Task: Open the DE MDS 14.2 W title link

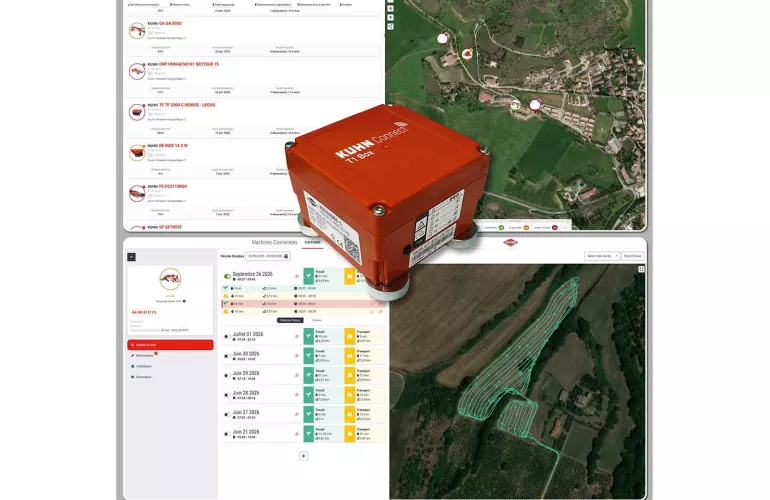Action: 173,145
